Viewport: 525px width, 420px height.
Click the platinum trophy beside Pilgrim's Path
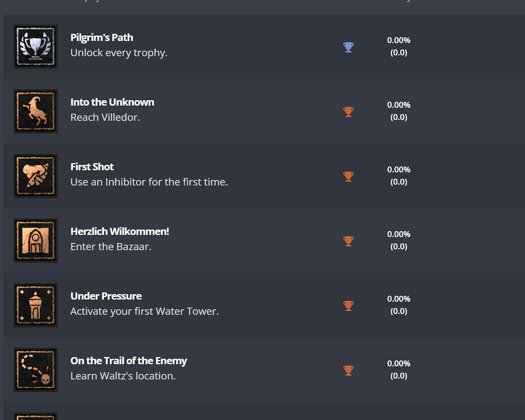coord(348,47)
